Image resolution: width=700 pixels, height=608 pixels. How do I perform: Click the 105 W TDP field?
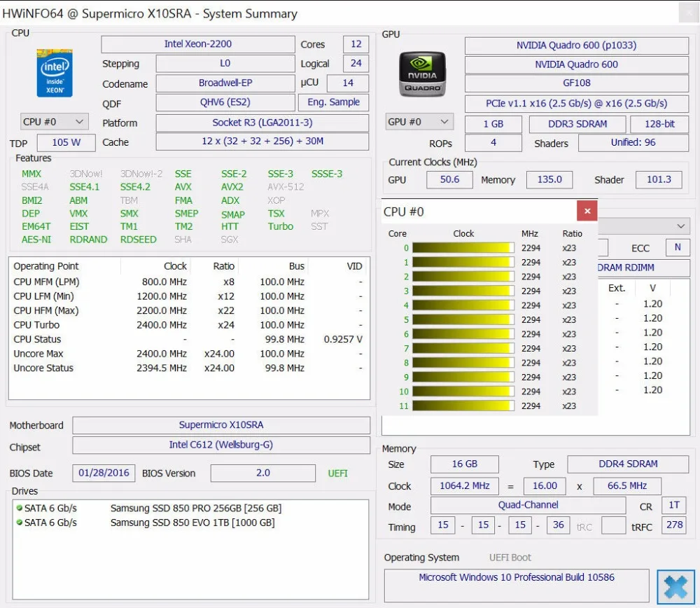(66, 142)
